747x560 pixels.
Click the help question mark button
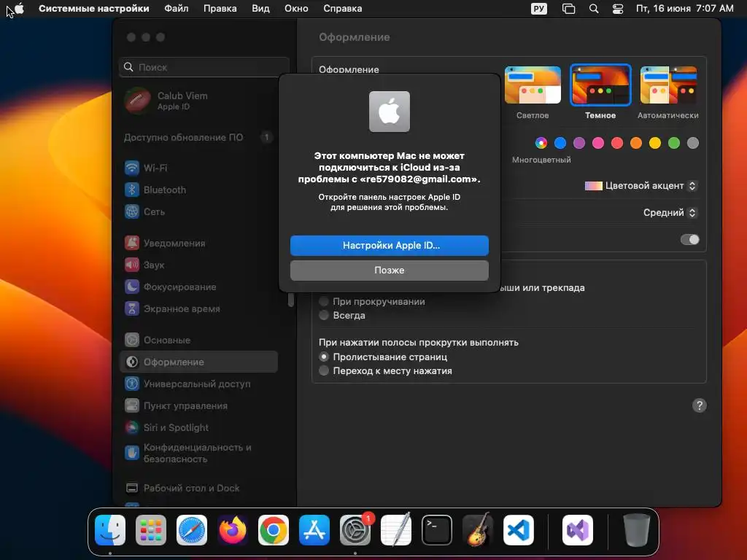click(699, 405)
